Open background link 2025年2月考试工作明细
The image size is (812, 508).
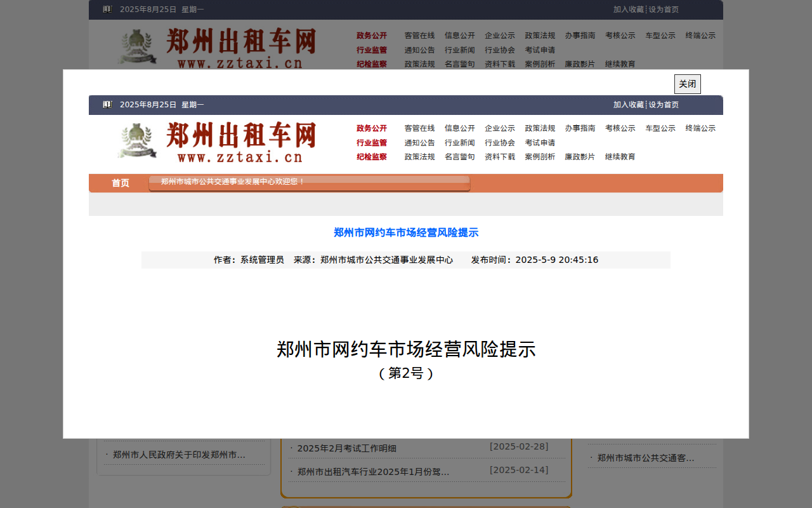[x=347, y=448]
